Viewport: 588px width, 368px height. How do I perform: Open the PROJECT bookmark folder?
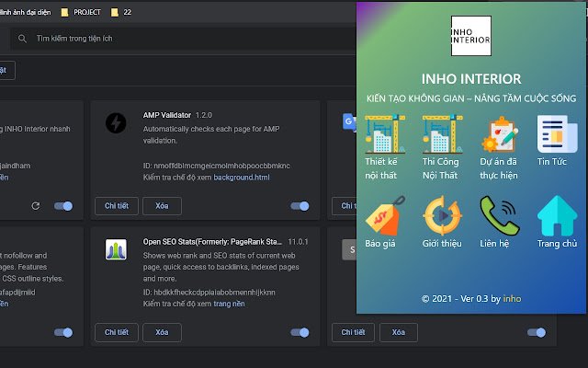pyautogui.click(x=81, y=12)
